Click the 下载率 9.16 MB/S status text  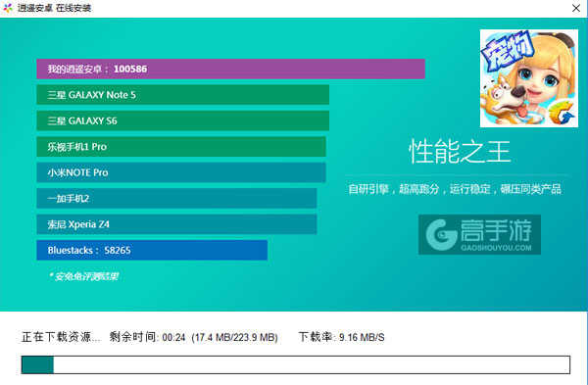pos(341,337)
